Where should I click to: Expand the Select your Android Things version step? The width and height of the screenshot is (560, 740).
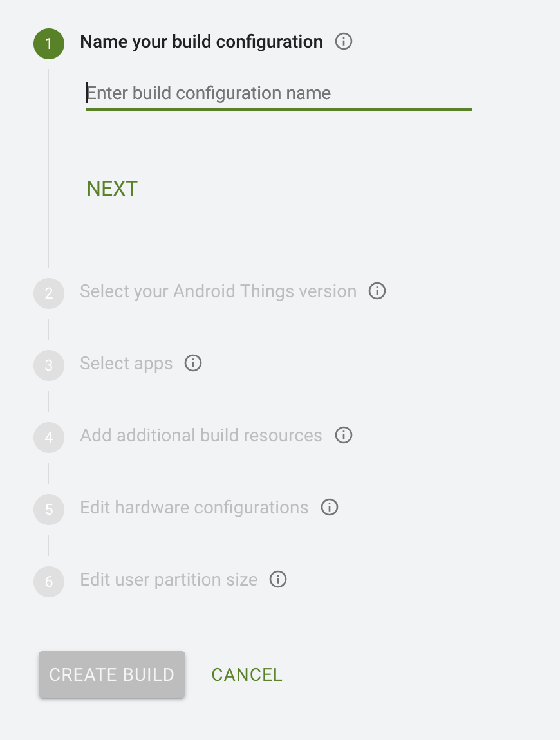(218, 291)
